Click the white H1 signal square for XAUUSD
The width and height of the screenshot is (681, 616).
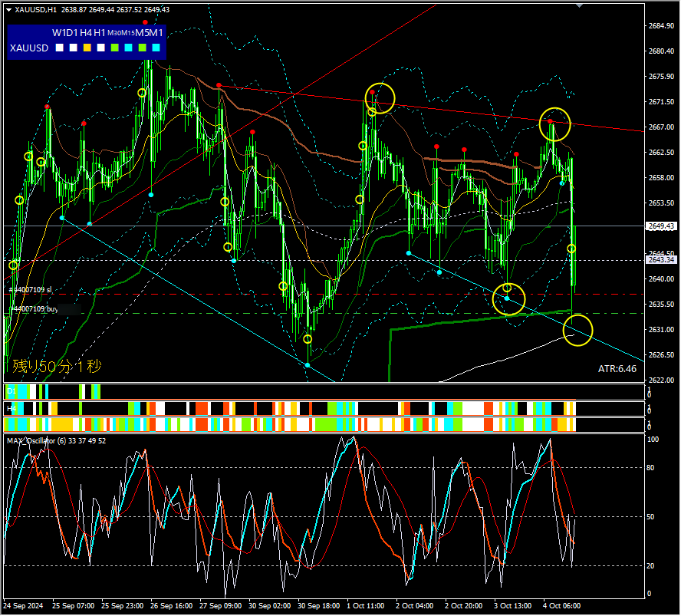[x=100, y=48]
